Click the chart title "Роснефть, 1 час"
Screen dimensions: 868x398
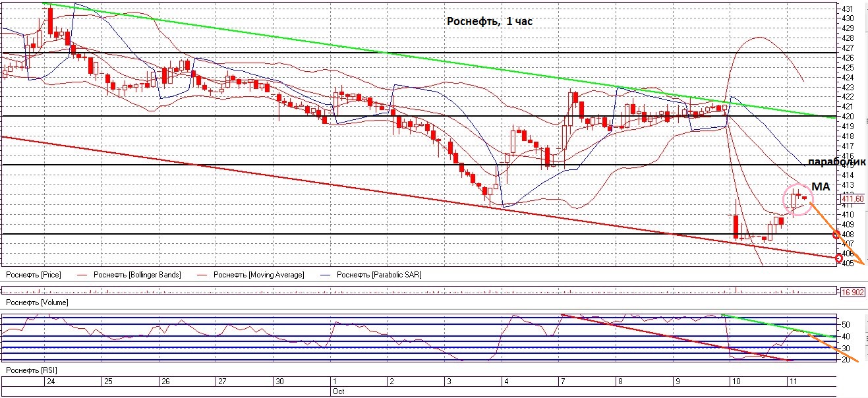(490, 22)
